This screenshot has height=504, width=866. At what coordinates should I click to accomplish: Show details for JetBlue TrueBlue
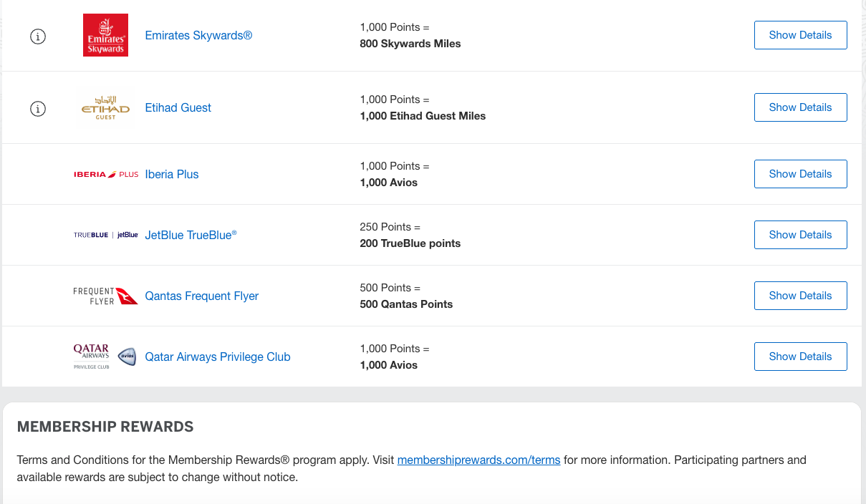click(801, 235)
